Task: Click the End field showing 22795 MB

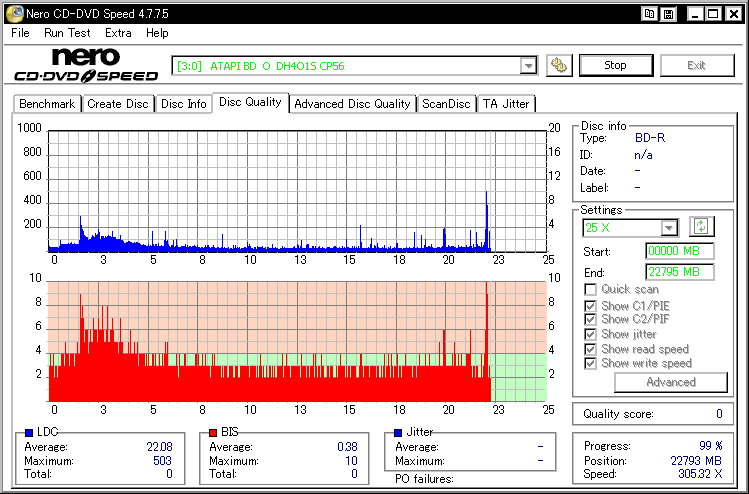Action: click(679, 272)
